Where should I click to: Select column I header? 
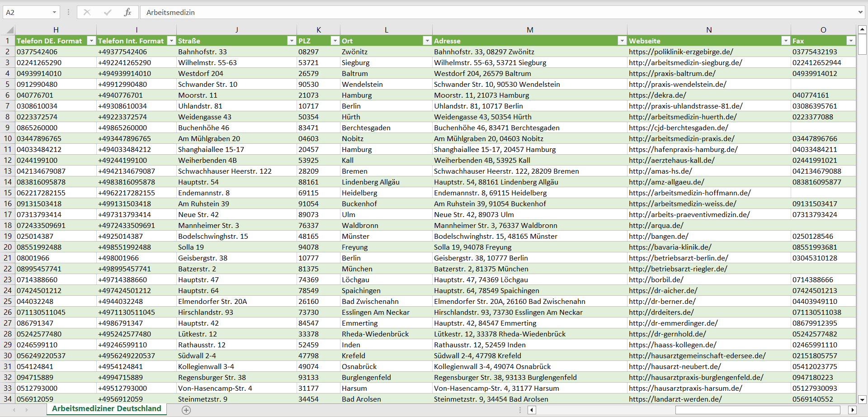[137, 30]
